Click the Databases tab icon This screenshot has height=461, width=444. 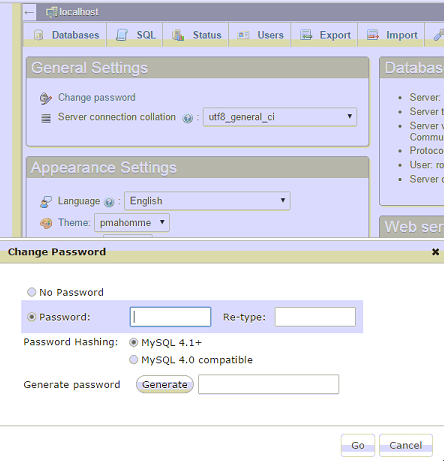(39, 35)
